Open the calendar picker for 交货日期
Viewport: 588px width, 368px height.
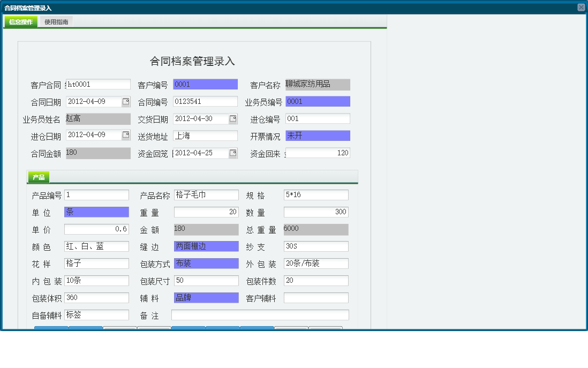pyautogui.click(x=233, y=118)
